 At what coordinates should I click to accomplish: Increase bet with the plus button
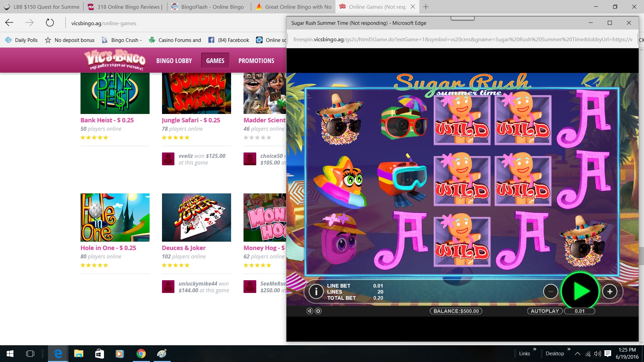[x=610, y=292]
